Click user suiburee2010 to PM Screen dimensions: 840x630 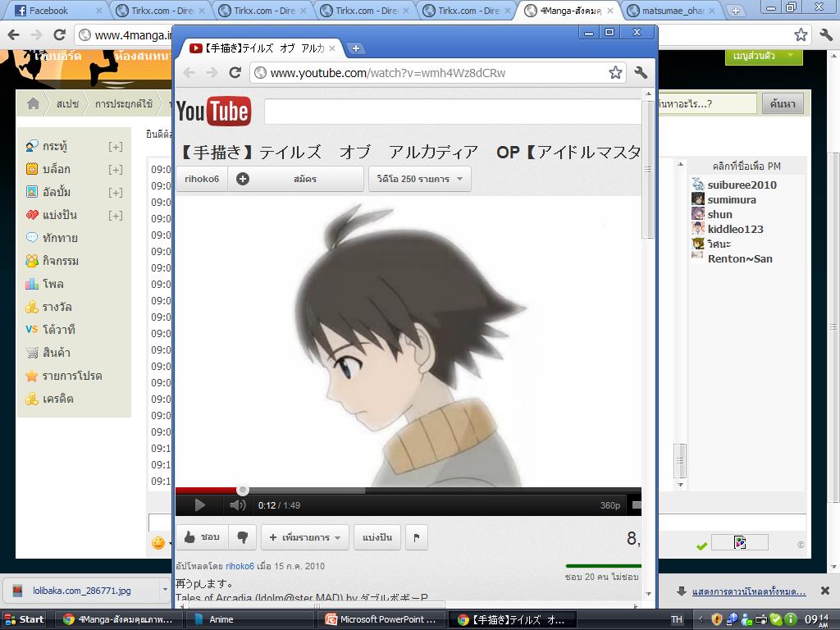742,185
